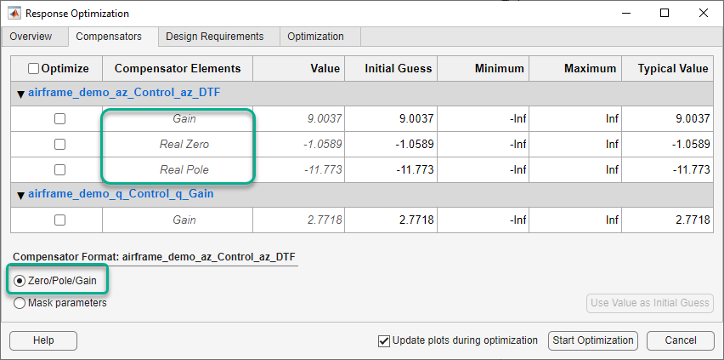724x360 pixels.
Task: Click the Cancel button
Action: coord(680,341)
